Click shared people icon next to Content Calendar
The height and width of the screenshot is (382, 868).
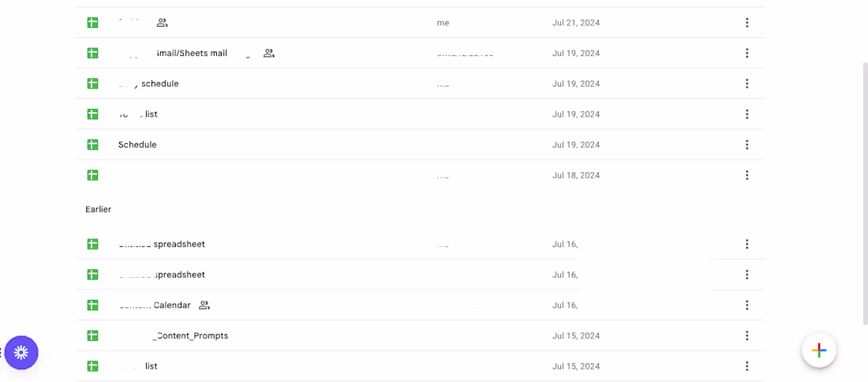204,305
